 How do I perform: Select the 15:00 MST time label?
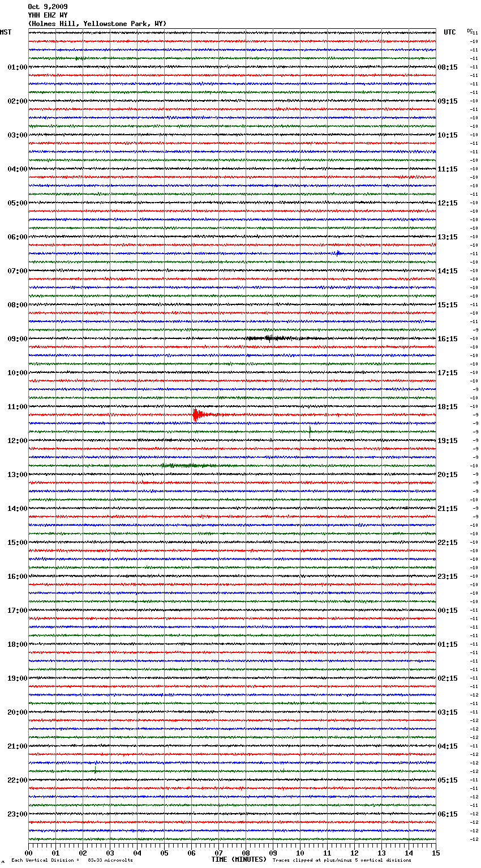point(18,543)
